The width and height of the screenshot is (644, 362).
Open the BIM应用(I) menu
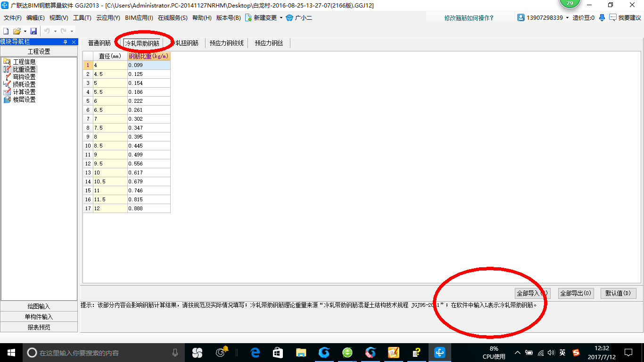(x=139, y=18)
